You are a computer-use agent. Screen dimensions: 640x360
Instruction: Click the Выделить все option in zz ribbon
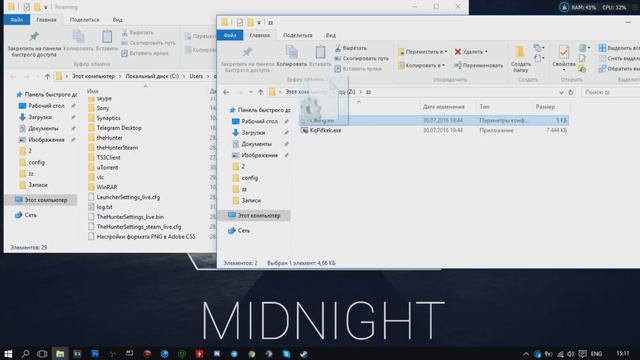(x=619, y=48)
